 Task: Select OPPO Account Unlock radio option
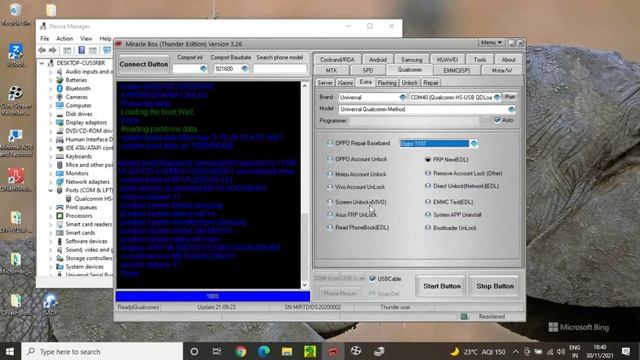tap(330, 159)
